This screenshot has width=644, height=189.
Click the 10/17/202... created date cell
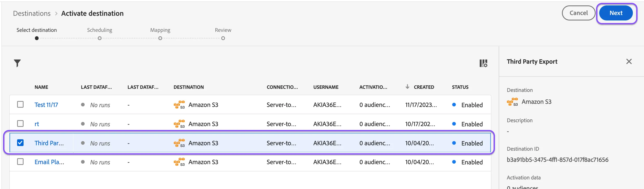click(420, 124)
